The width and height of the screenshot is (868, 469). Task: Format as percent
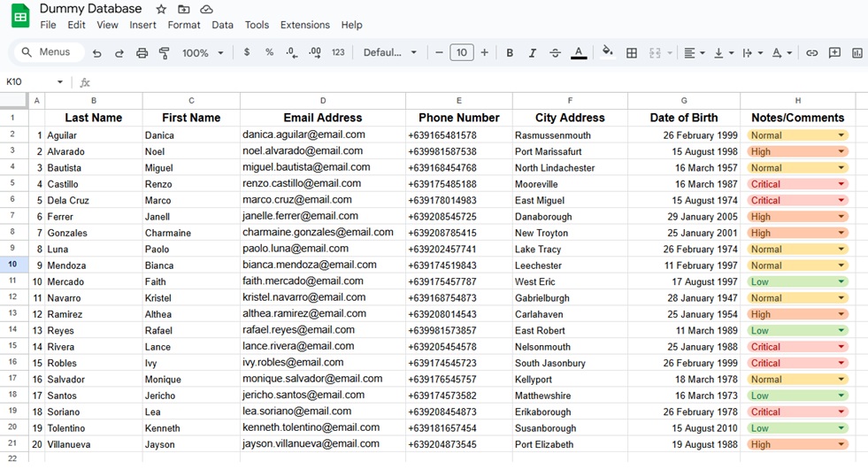(x=269, y=52)
